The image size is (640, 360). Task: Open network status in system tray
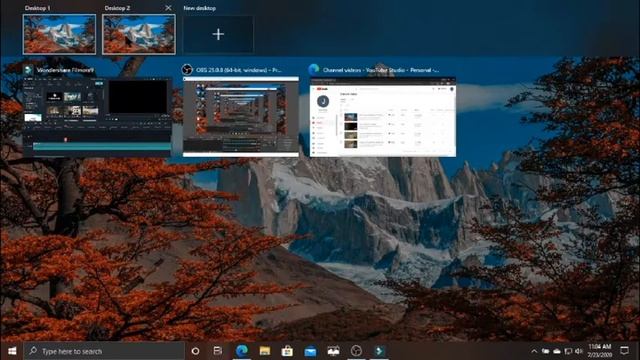click(568, 351)
